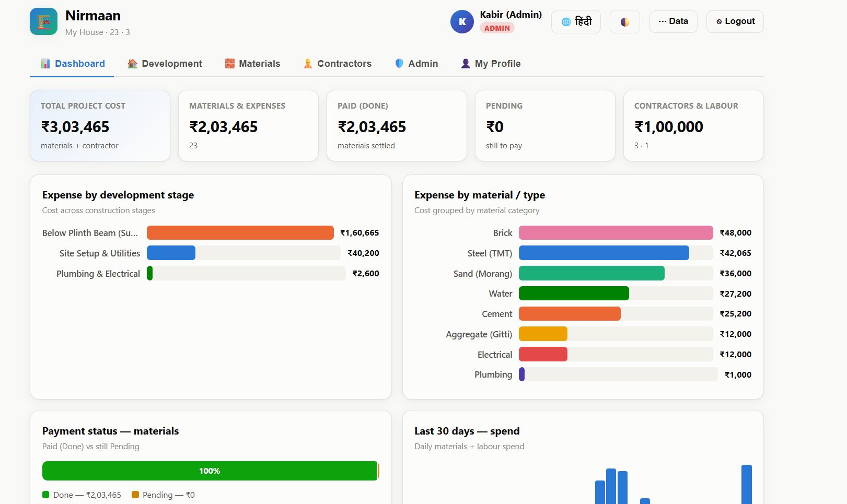Click the Site Setup & Utilities bar
This screenshot has height=504, width=847.
pos(171,253)
